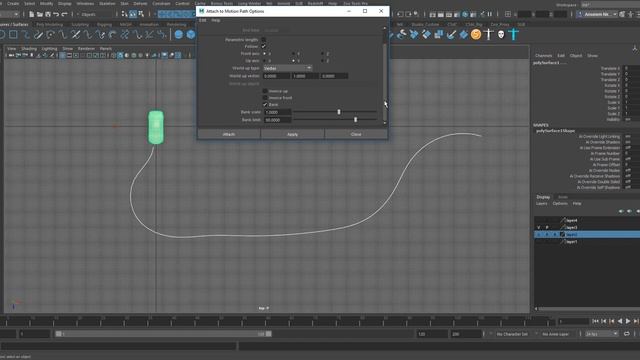This screenshot has width=640, height=360.
Task: Click the arc curve shelf icon
Action: [51, 35]
